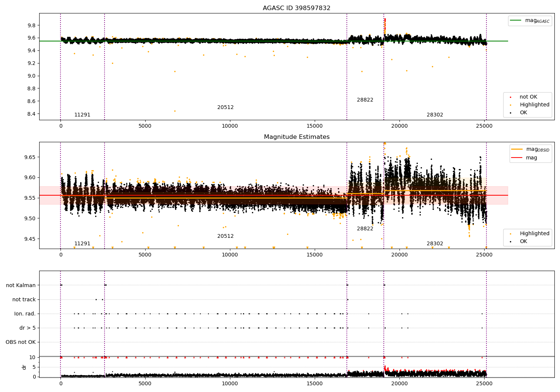Click the 15000 x-tick under the top plot
This screenshot has width=560, height=392.
click(315, 126)
